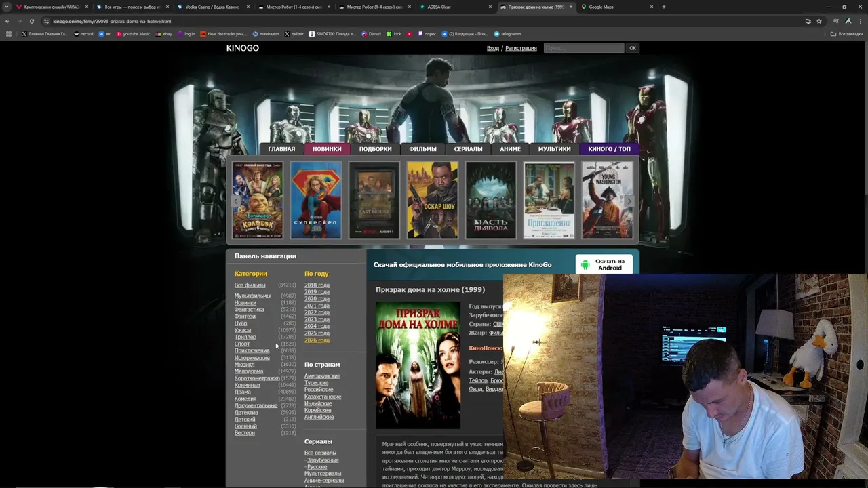Open the 'Hear the tracks you' bookmark
The image size is (868, 488).
224,34
